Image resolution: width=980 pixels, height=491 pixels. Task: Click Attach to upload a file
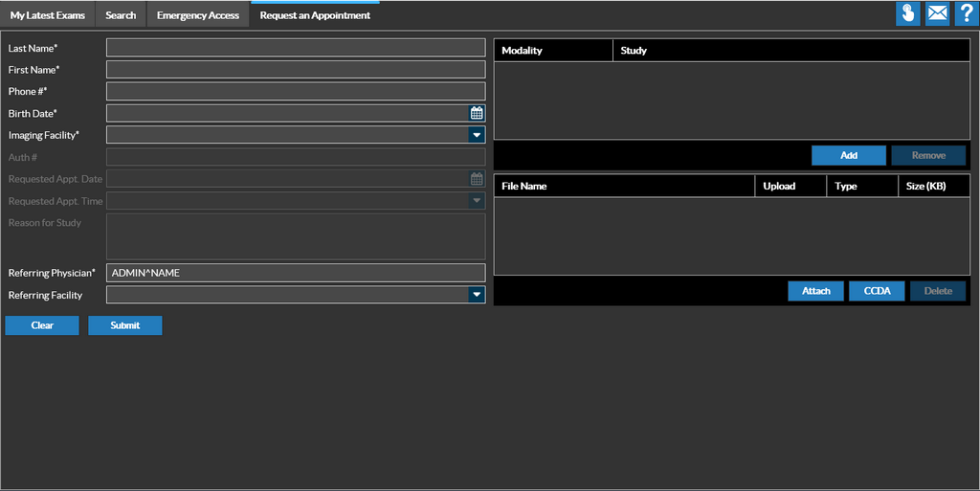coord(815,291)
